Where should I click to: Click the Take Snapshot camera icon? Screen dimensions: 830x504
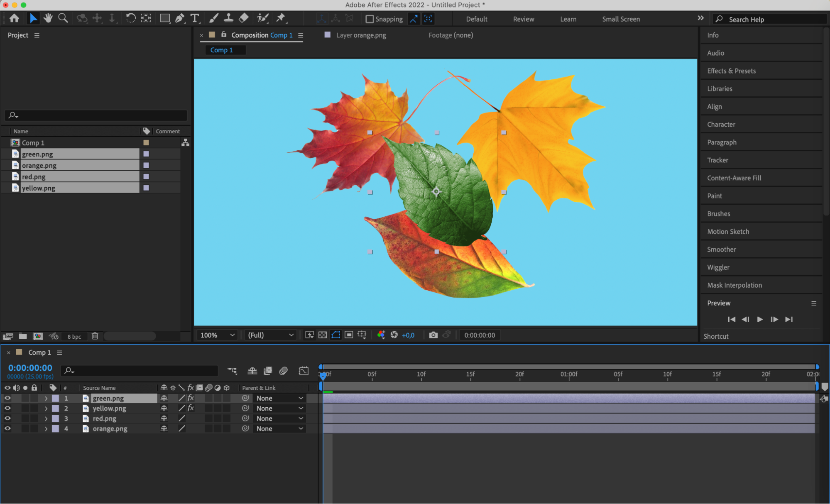pos(433,335)
